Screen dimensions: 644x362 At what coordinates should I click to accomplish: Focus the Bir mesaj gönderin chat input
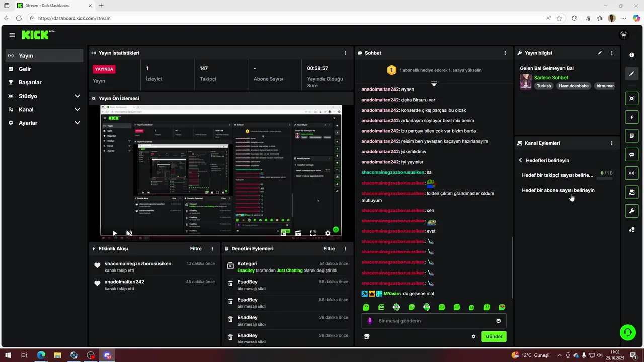434,321
